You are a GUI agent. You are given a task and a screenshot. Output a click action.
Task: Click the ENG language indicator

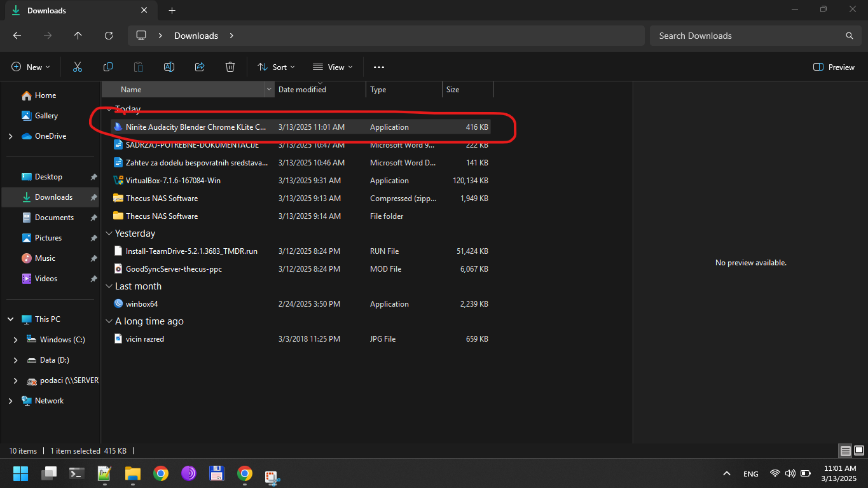[751, 474]
